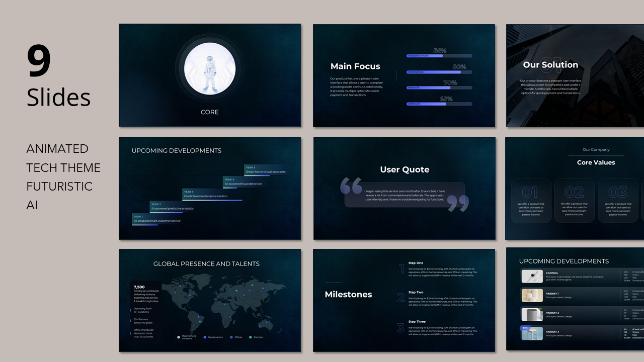This screenshot has height=362, width=644.
Task: Click the closing quotation mark icon
Action: pyautogui.click(x=458, y=203)
